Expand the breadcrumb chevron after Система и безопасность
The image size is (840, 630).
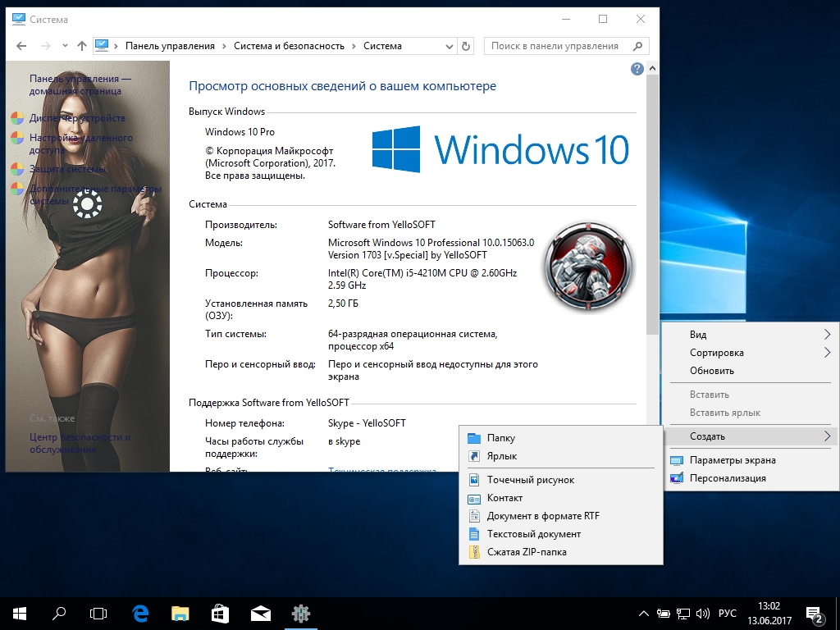[354, 46]
